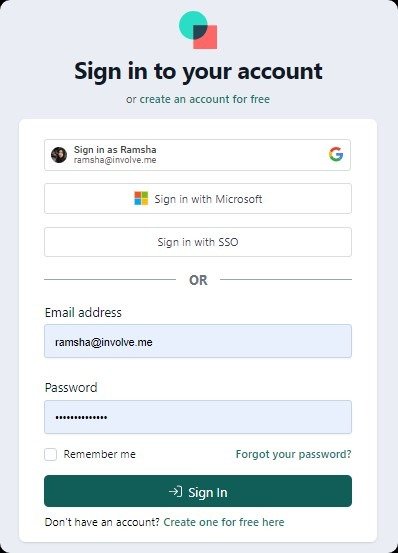Image resolution: width=398 pixels, height=553 pixels.
Task: Click the green Sign In button
Action: [198, 491]
